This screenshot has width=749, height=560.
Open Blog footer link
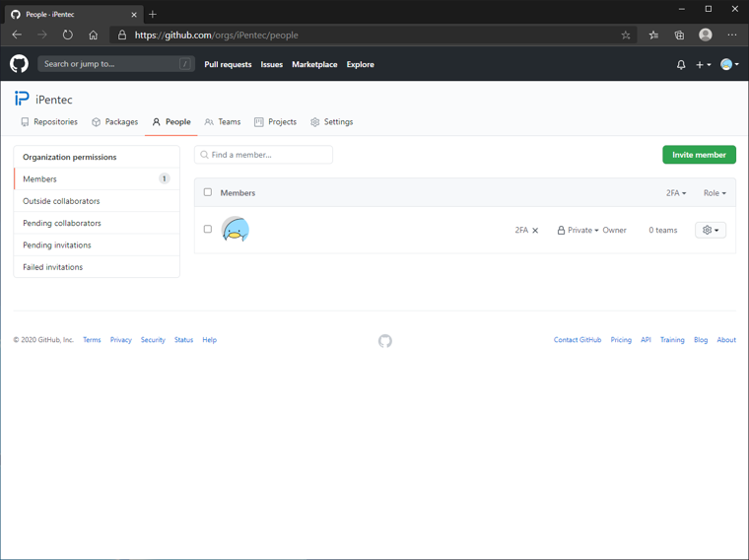pyautogui.click(x=701, y=340)
